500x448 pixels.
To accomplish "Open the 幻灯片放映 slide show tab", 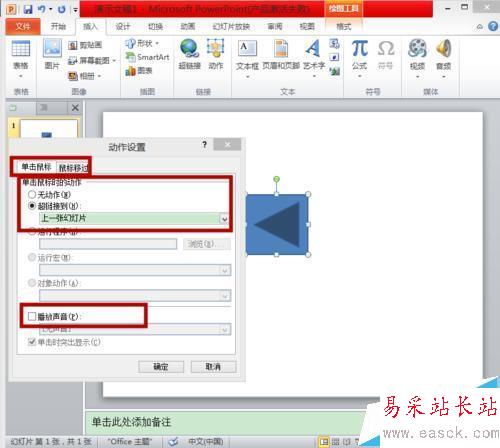I will 231,26.
